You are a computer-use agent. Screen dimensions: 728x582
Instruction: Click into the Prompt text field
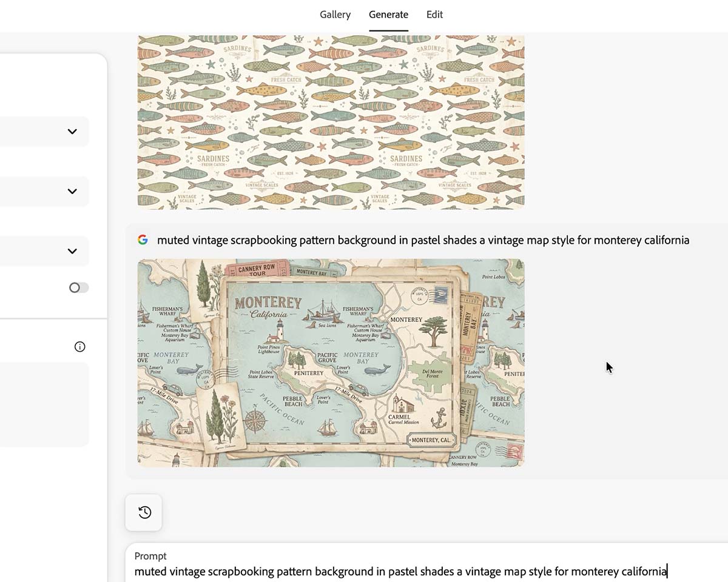click(427, 571)
